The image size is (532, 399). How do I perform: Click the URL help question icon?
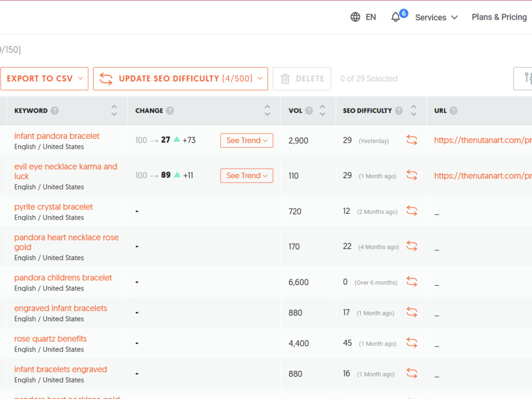pyautogui.click(x=453, y=111)
